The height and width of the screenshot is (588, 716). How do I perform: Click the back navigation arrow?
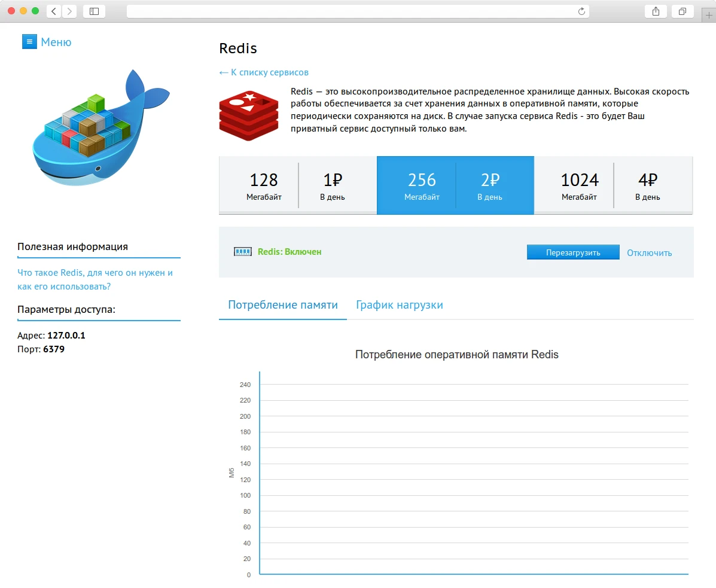53,11
